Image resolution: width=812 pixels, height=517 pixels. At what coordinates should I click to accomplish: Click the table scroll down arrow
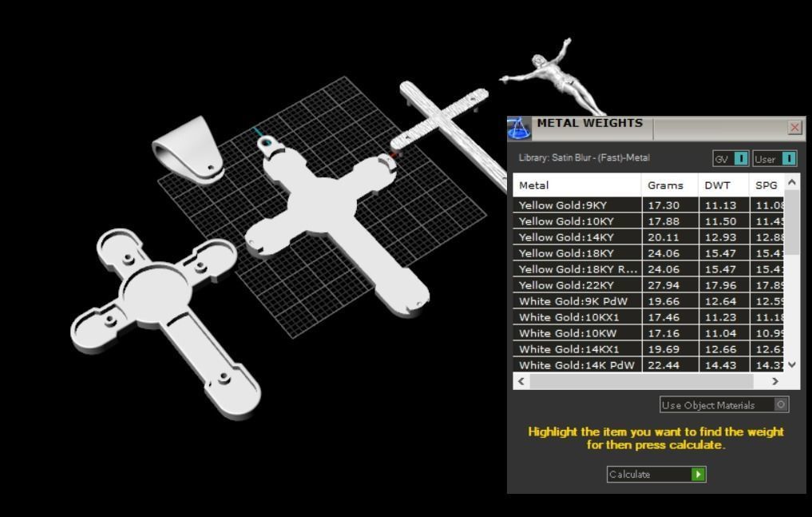click(x=792, y=364)
